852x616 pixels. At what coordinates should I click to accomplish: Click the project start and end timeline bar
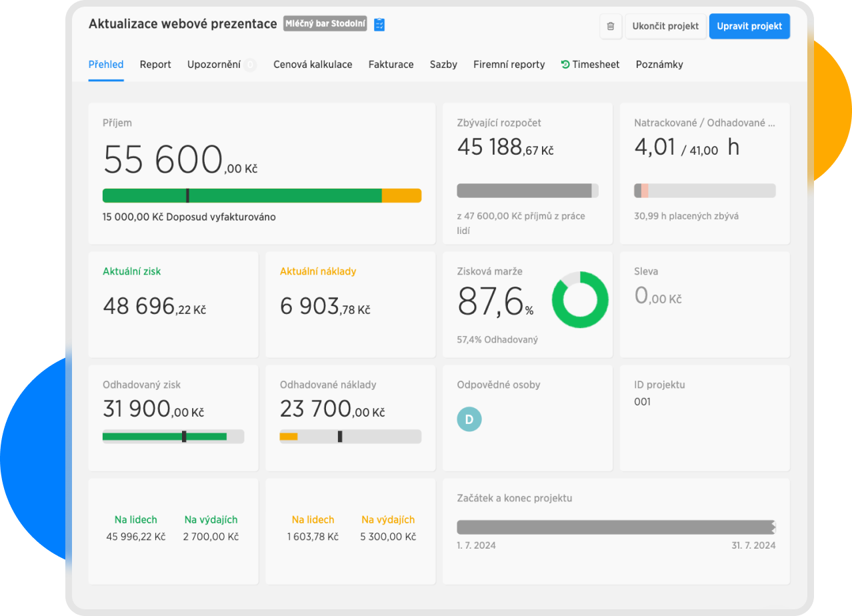[615, 527]
